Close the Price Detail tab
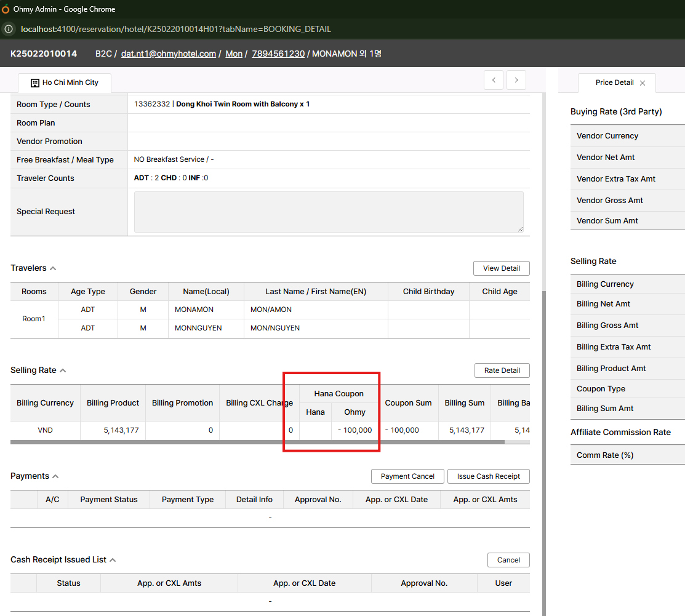 tap(643, 83)
